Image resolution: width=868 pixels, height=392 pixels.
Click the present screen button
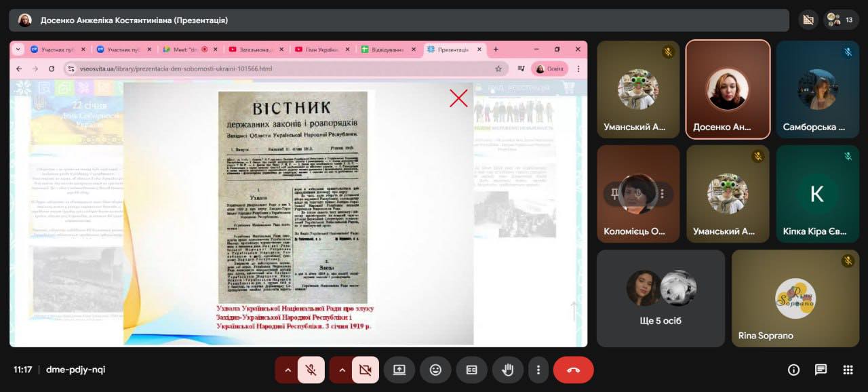point(399,370)
